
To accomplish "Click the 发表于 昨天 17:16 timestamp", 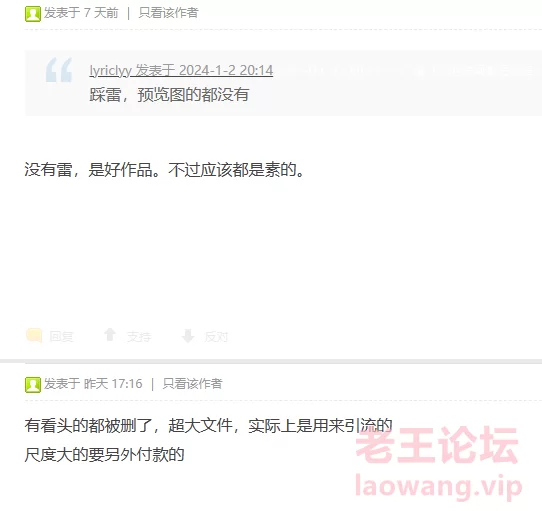I will coord(93,384).
